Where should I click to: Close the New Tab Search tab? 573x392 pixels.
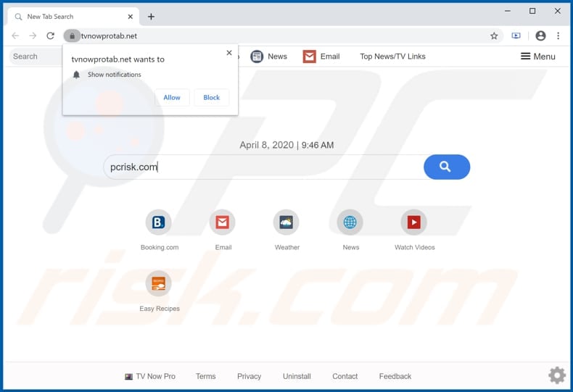131,17
